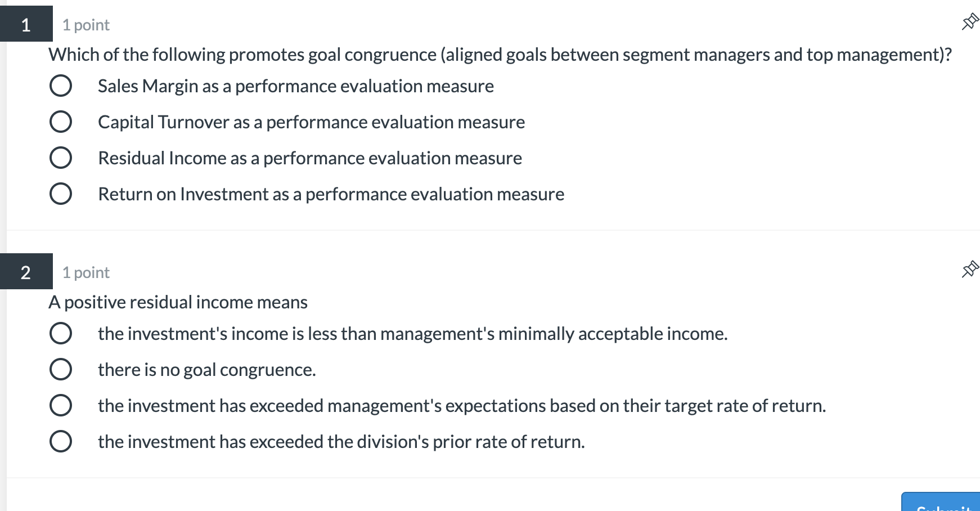
Task: Choose Return on Investment radio option
Action: [61, 194]
